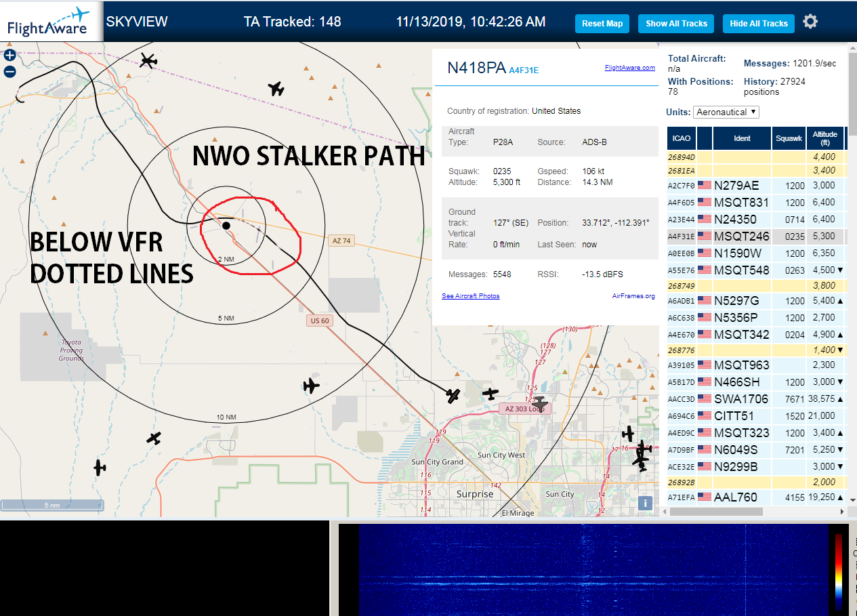
Task: Zoom out the map with minus icon
Action: pos(9,71)
